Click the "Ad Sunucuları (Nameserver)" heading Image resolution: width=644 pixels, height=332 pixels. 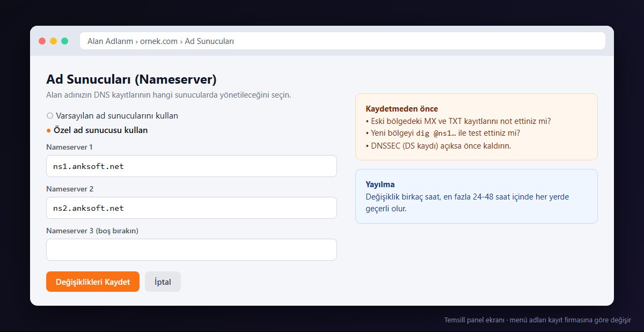click(131, 79)
